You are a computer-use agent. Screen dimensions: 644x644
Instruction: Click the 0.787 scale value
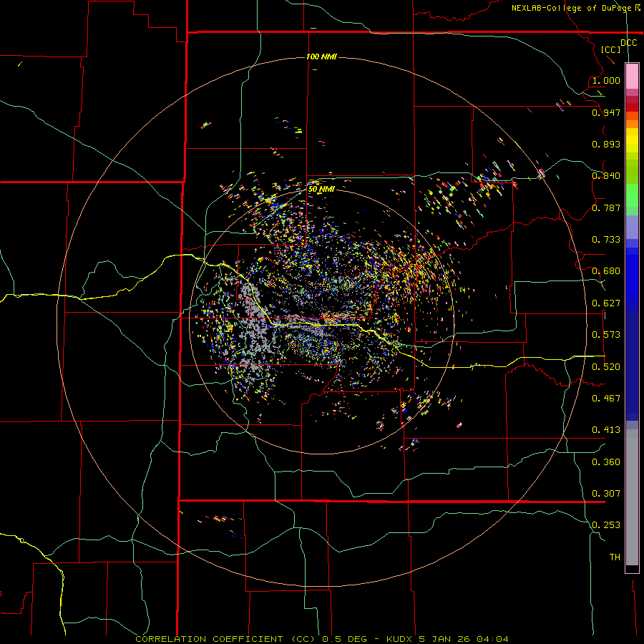click(606, 208)
